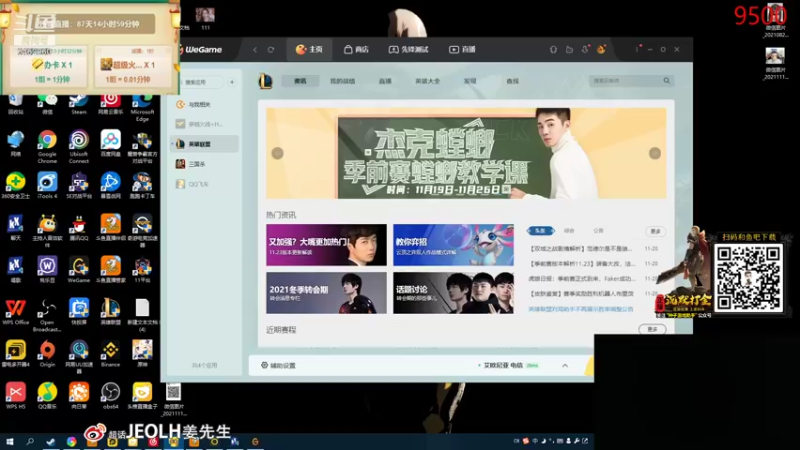Show next banner slide
The width and height of the screenshot is (800, 450).
pyautogui.click(x=655, y=153)
